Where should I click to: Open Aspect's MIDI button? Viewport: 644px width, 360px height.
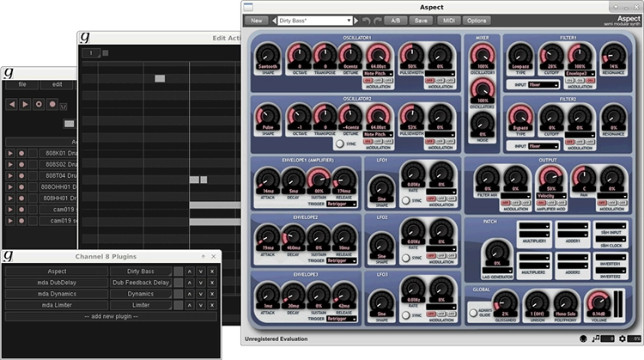[x=448, y=21]
